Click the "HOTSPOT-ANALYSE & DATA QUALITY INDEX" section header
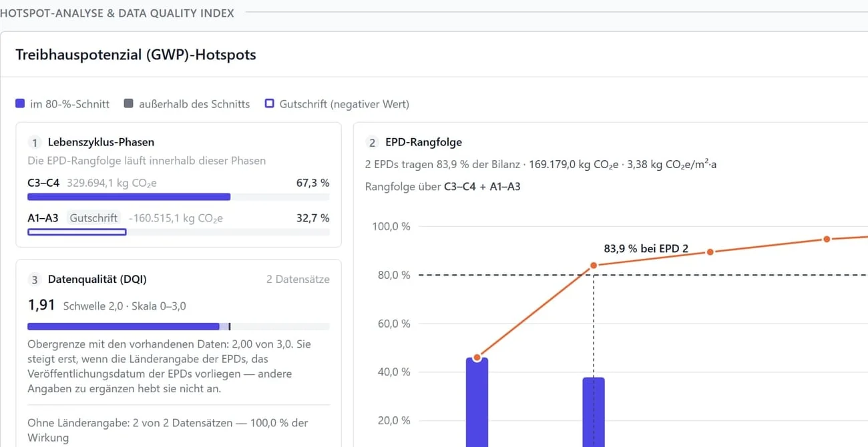Image resolution: width=868 pixels, height=447 pixels. (x=117, y=13)
